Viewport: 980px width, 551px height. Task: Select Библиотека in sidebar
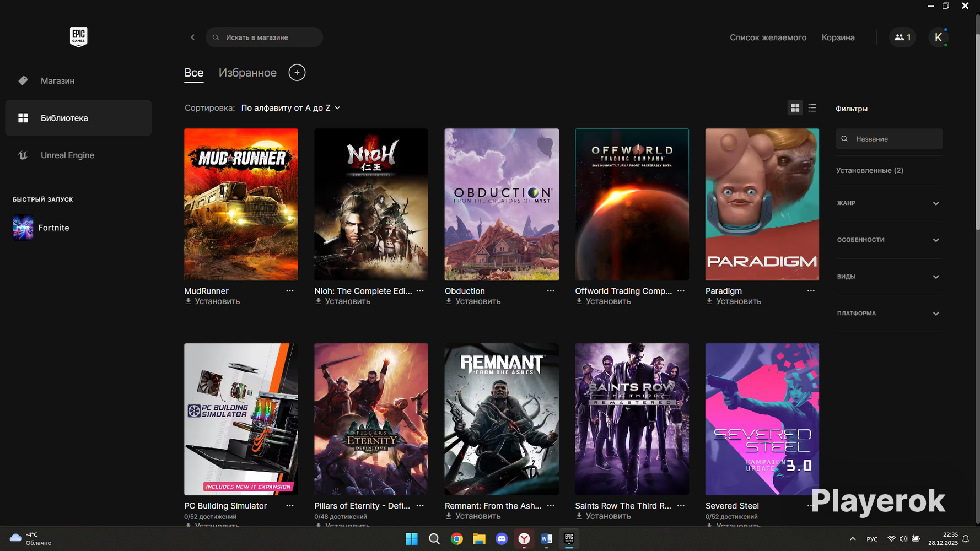click(x=78, y=118)
